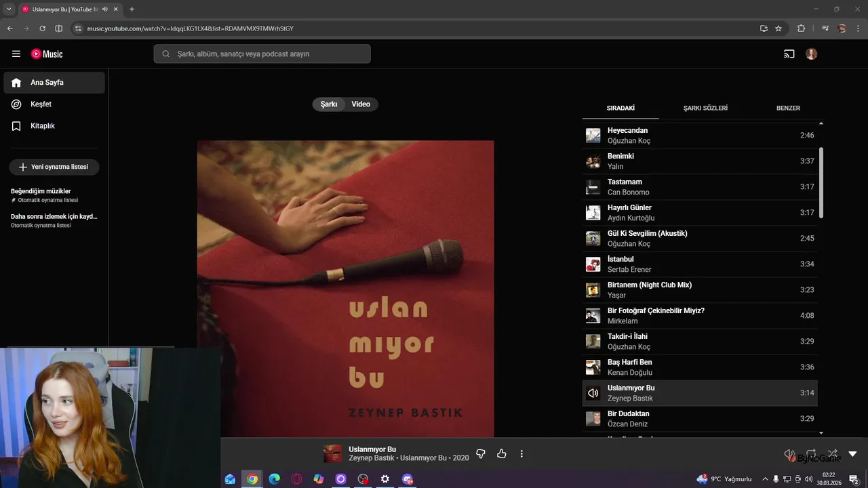Mute the tab via the audio icon
The height and width of the screenshot is (488, 868).
[x=104, y=9]
